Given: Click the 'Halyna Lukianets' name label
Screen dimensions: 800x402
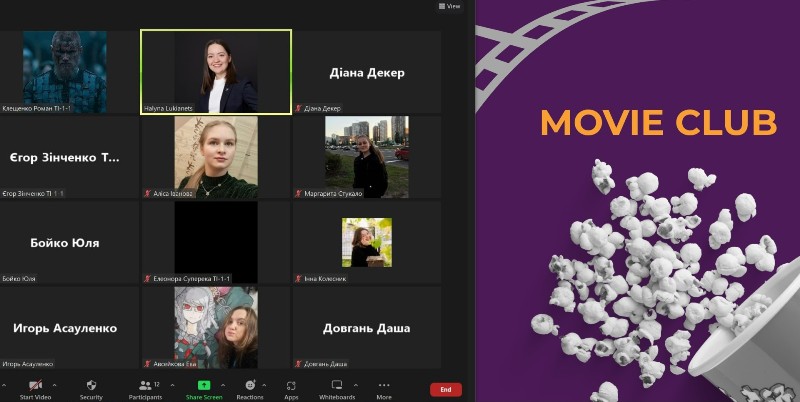Looking at the screenshot, I should point(166,109).
